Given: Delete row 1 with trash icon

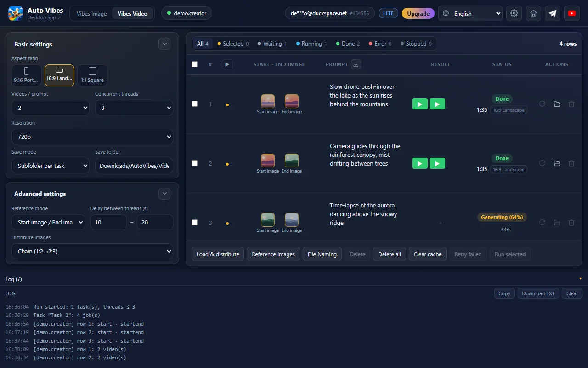Looking at the screenshot, I should click(571, 104).
